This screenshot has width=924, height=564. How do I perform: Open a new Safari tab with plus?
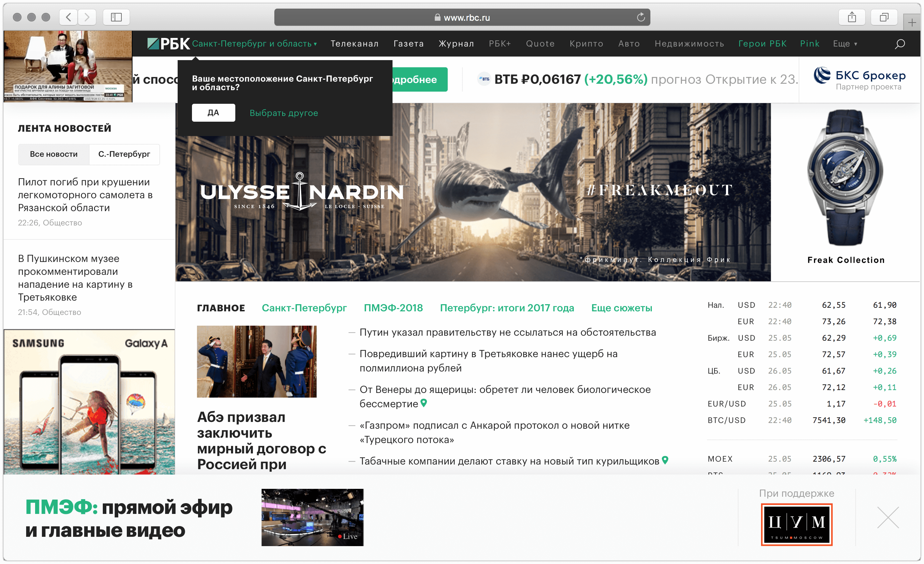[911, 22]
